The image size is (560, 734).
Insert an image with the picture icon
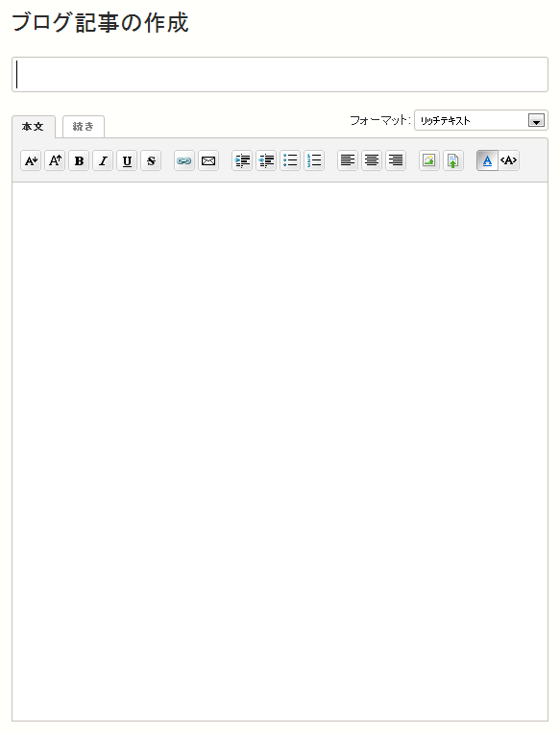pos(429,160)
